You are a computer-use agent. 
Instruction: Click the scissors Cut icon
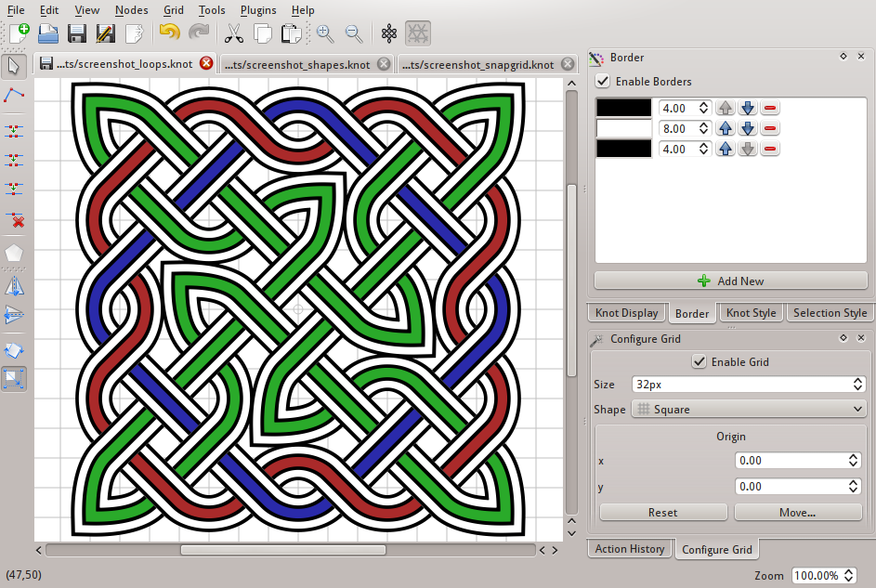click(x=234, y=33)
